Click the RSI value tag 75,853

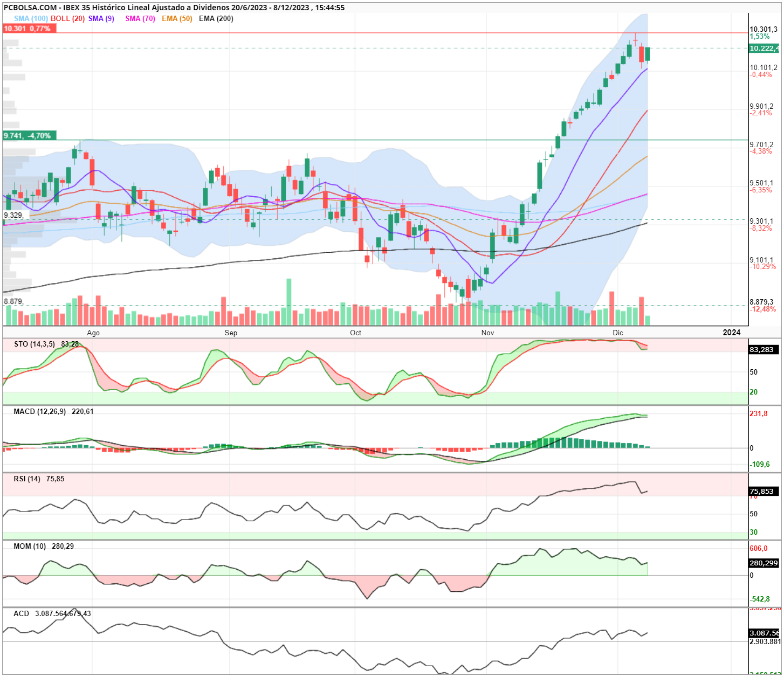click(x=765, y=491)
